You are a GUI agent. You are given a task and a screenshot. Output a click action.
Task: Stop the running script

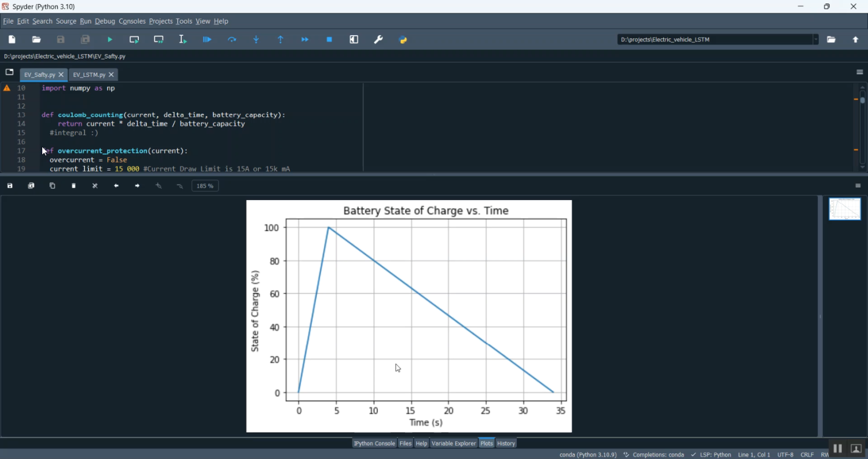(x=329, y=39)
